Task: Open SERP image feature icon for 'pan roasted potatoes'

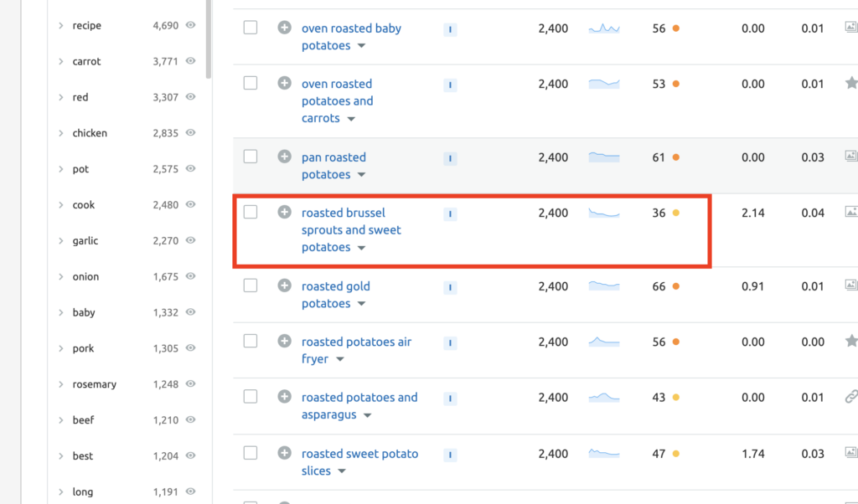Action: (851, 157)
